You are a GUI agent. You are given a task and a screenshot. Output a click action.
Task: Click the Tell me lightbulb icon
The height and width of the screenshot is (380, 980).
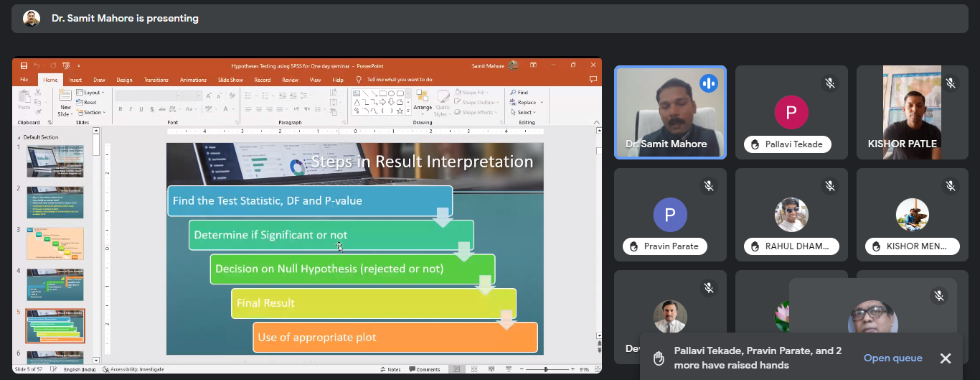tap(359, 80)
